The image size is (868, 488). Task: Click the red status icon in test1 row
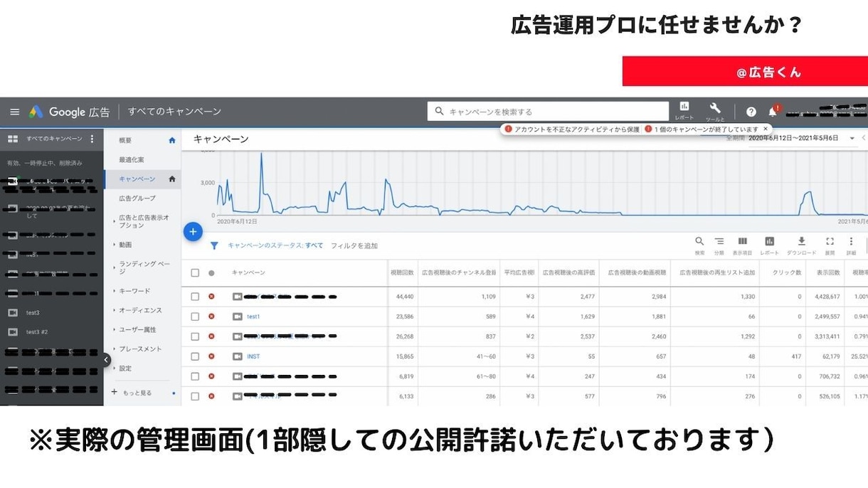(x=211, y=316)
